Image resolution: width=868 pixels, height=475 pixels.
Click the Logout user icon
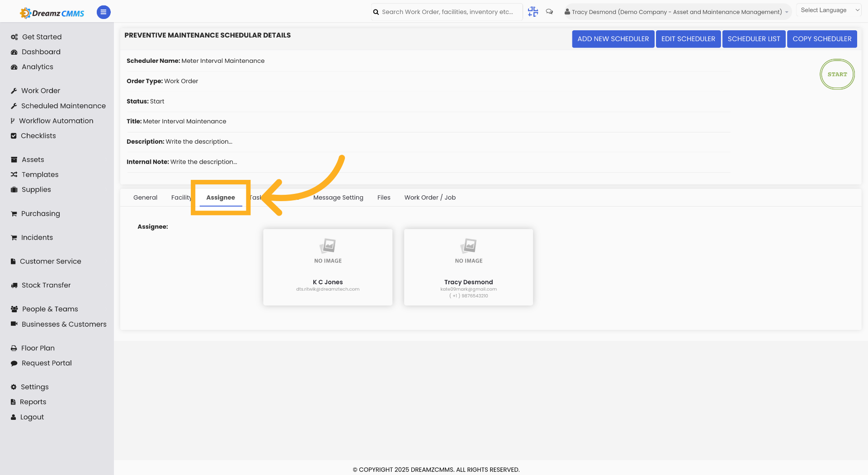14,417
